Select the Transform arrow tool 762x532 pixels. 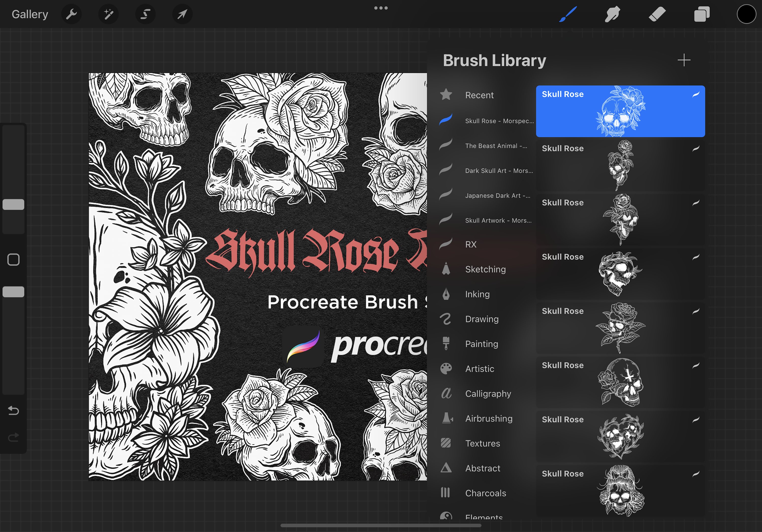point(182,14)
